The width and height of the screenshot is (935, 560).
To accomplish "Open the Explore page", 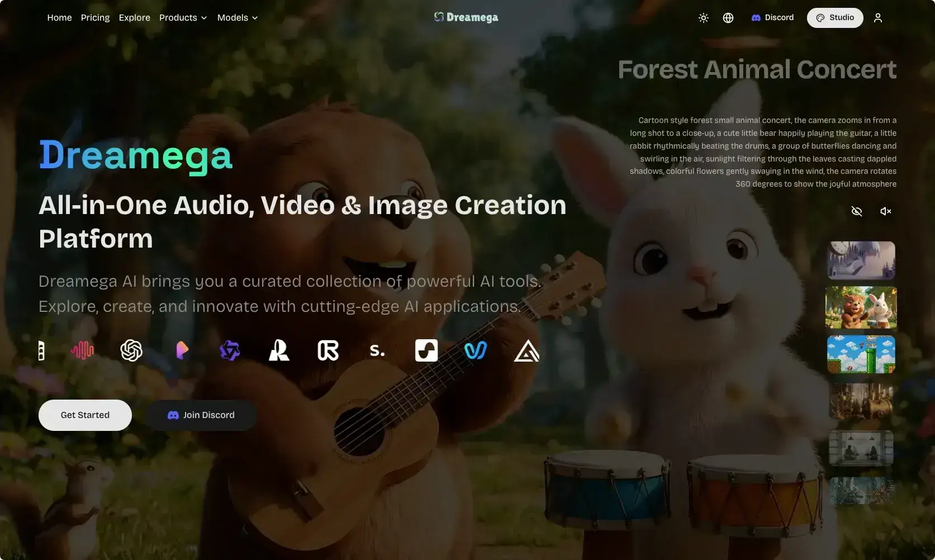I will pos(134,18).
